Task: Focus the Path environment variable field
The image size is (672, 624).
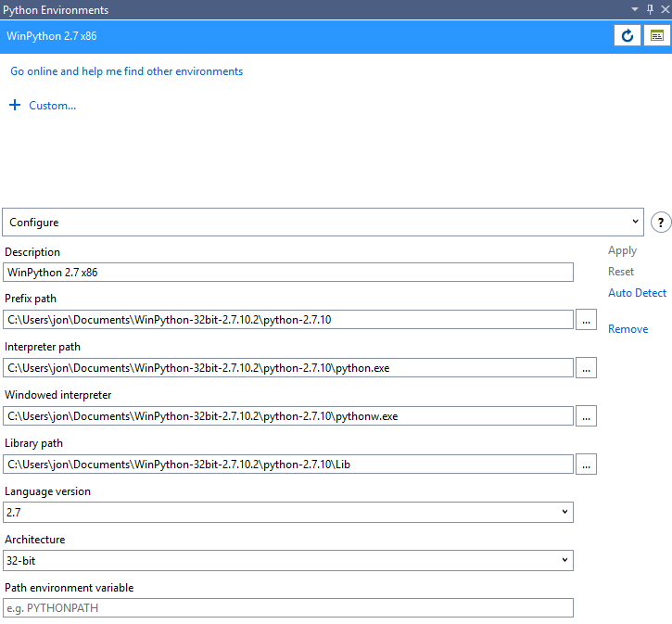Action: pyautogui.click(x=287, y=608)
